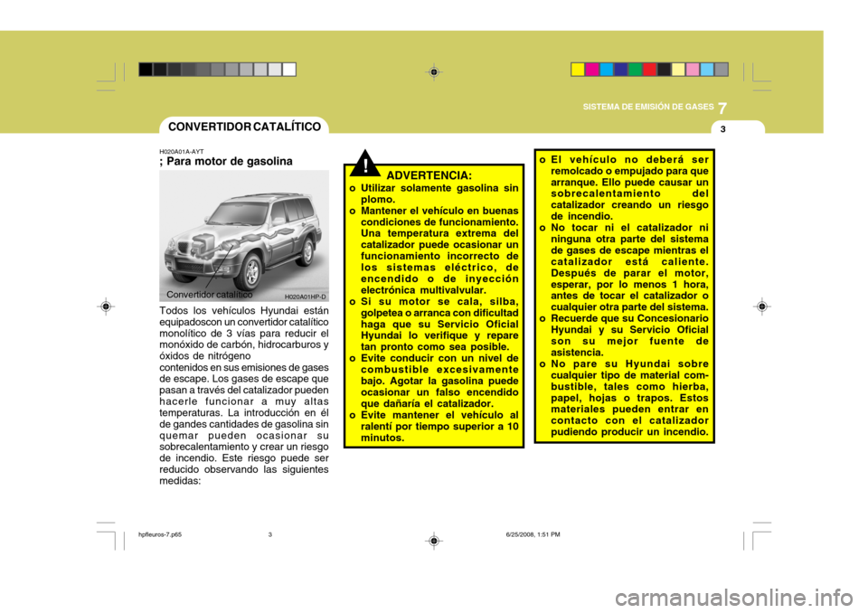868x613 pixels.
Task: Click the paragraph starting 'Todos los vehículos Hyundai están'
Action: [x=244, y=395]
